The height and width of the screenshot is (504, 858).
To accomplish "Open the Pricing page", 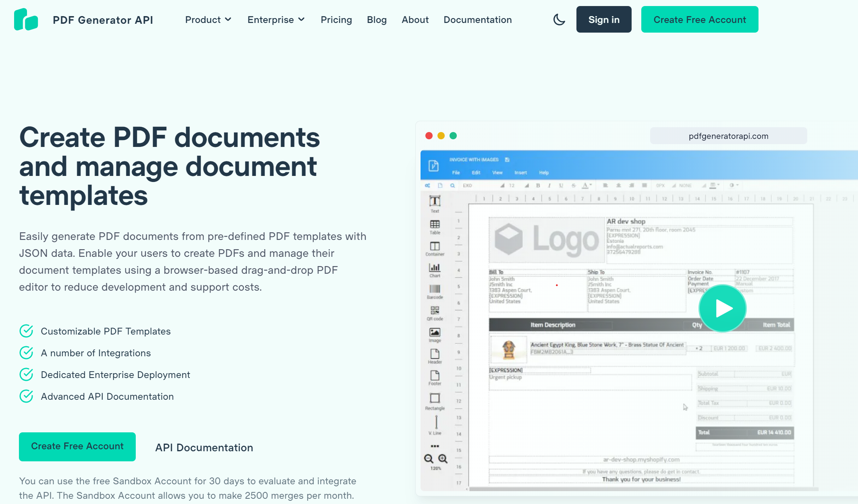I will pyautogui.click(x=336, y=20).
